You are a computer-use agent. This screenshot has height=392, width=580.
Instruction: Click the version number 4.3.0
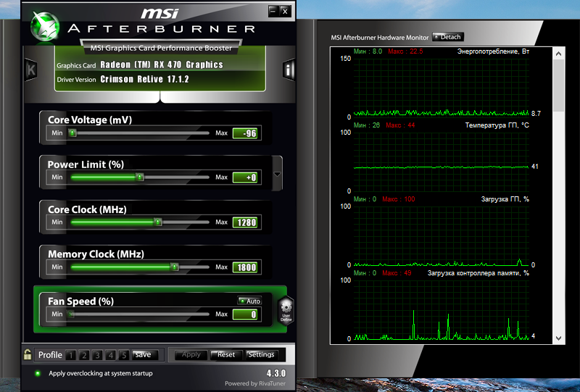pyautogui.click(x=276, y=373)
